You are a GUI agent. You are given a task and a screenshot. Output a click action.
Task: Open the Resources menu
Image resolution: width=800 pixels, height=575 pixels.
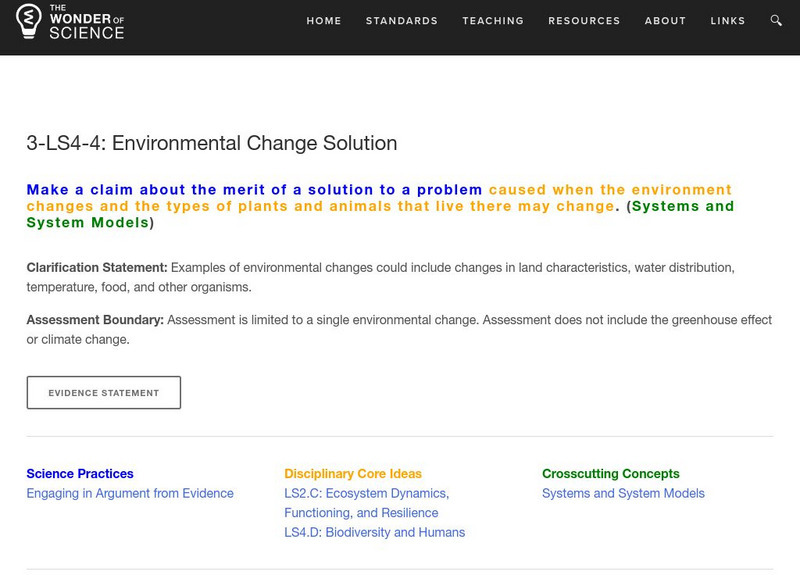584,21
